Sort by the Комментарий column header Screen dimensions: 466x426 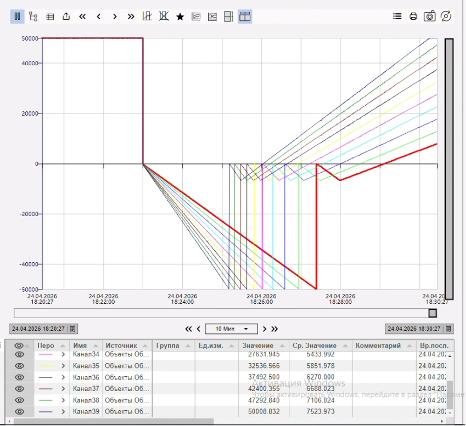click(384, 346)
